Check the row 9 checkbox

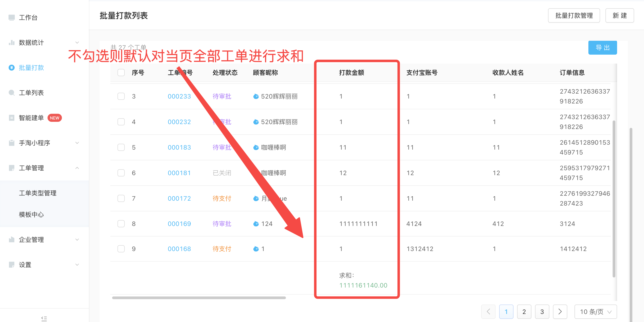121,249
